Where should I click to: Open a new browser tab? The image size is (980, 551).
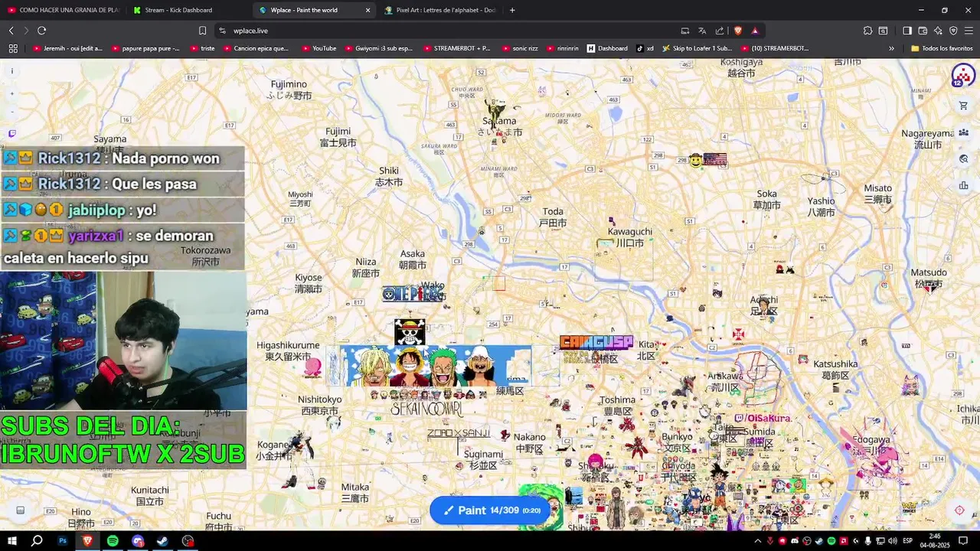pyautogui.click(x=512, y=10)
